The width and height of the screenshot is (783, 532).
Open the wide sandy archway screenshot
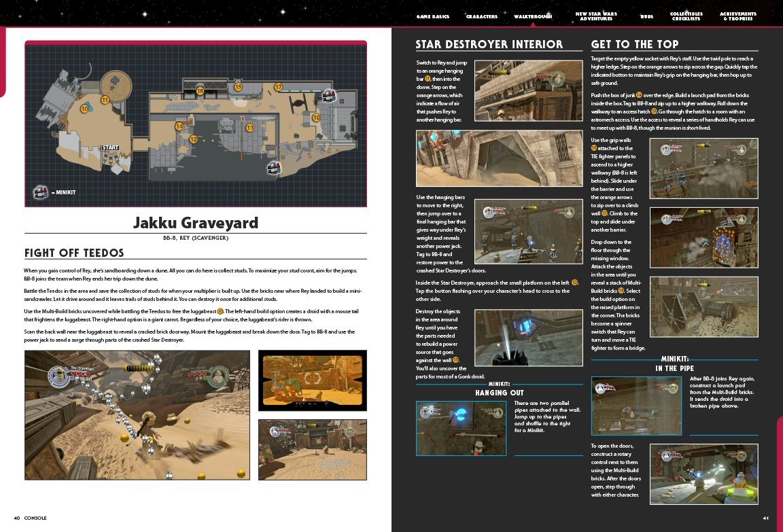500,159
